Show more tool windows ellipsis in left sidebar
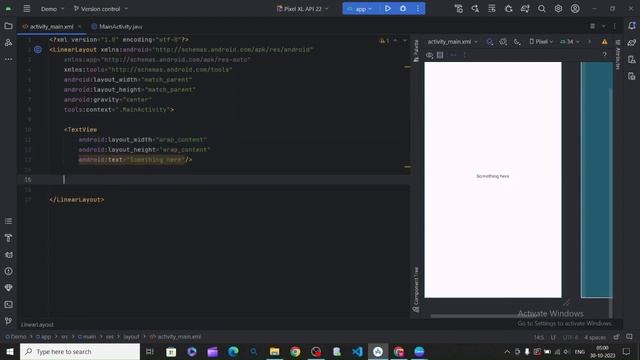Image resolution: width=640 pixels, height=360 pixels. point(8,59)
